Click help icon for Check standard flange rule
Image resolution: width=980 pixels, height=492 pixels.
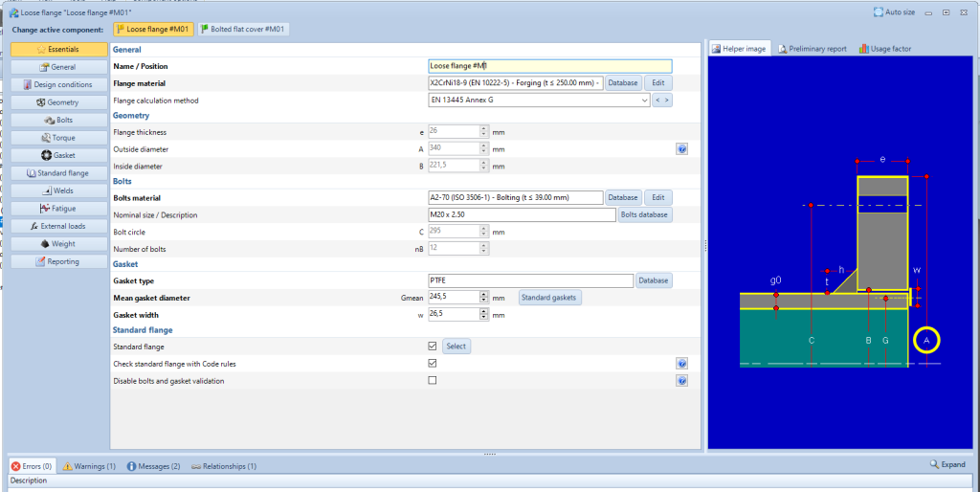682,364
